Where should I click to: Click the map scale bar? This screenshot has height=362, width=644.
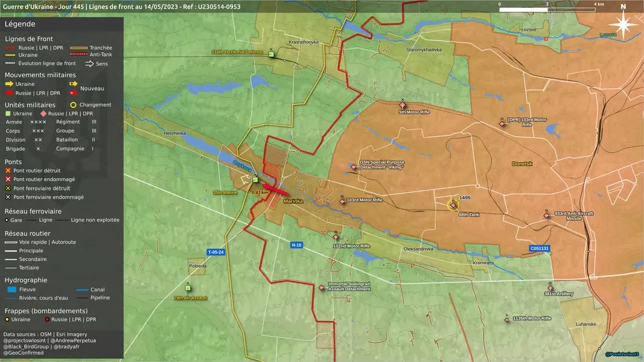pos(547,10)
